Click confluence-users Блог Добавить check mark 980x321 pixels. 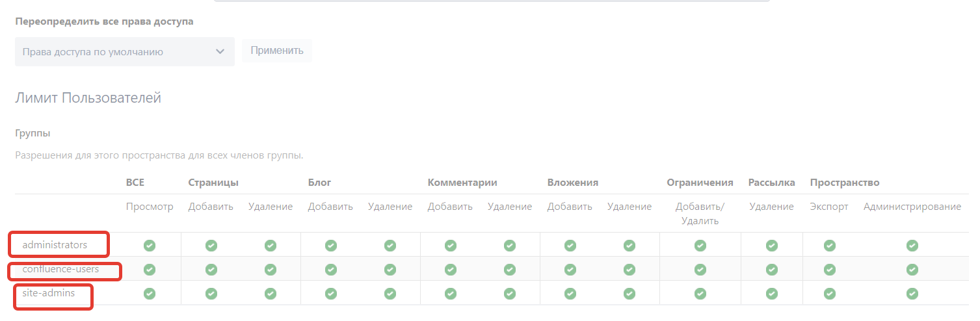coord(331,270)
